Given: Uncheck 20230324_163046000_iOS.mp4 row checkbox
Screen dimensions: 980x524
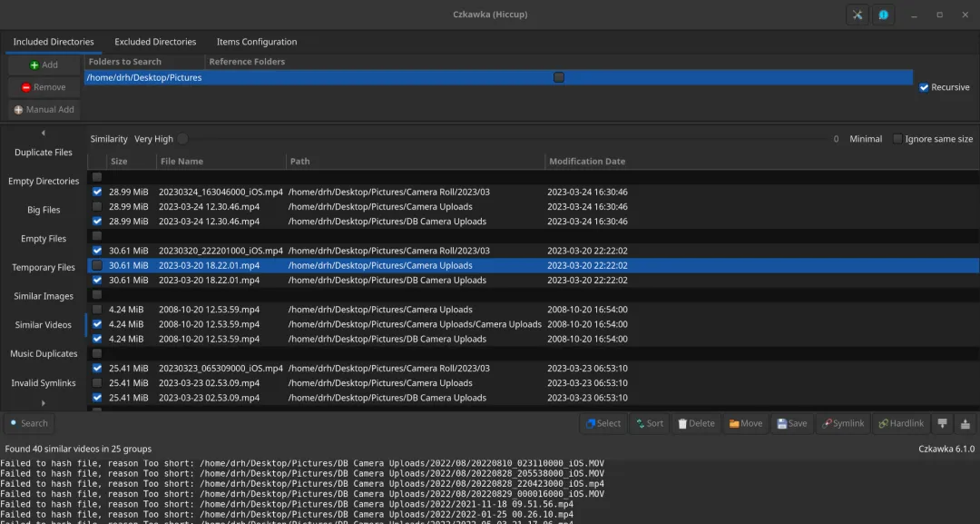Looking at the screenshot, I should coord(97,192).
